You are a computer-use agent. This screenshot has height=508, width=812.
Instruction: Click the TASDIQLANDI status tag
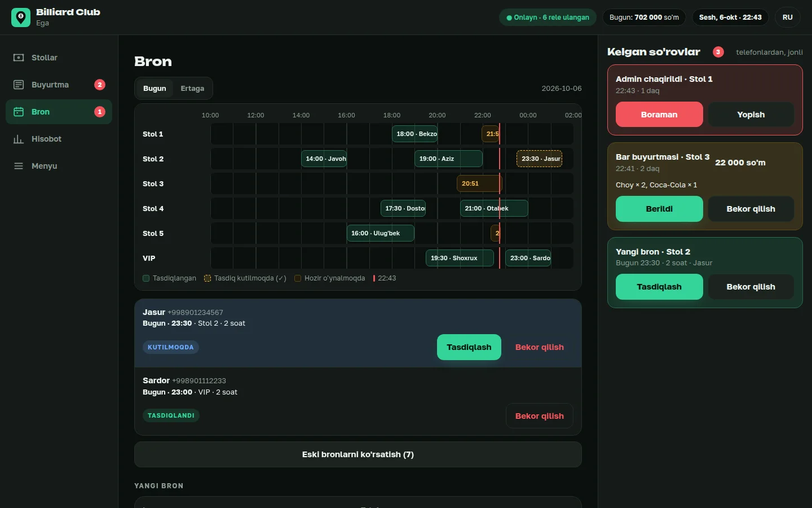pos(171,415)
